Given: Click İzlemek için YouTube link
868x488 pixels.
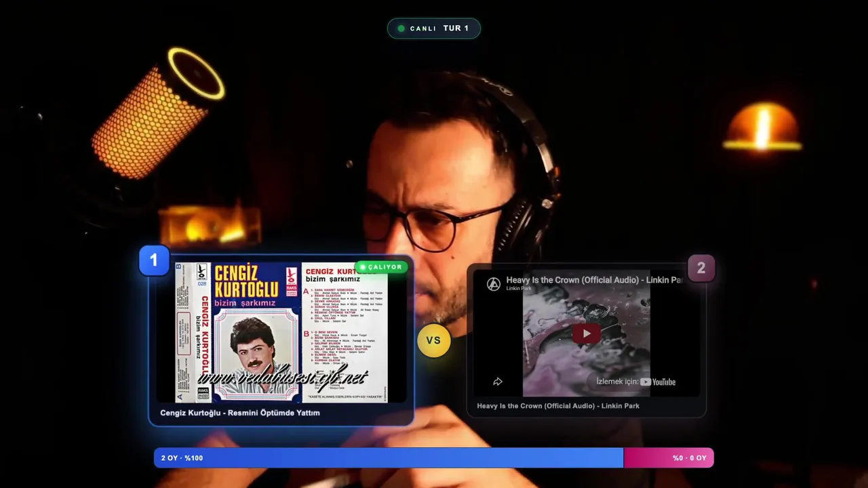Looking at the screenshot, I should [635, 382].
